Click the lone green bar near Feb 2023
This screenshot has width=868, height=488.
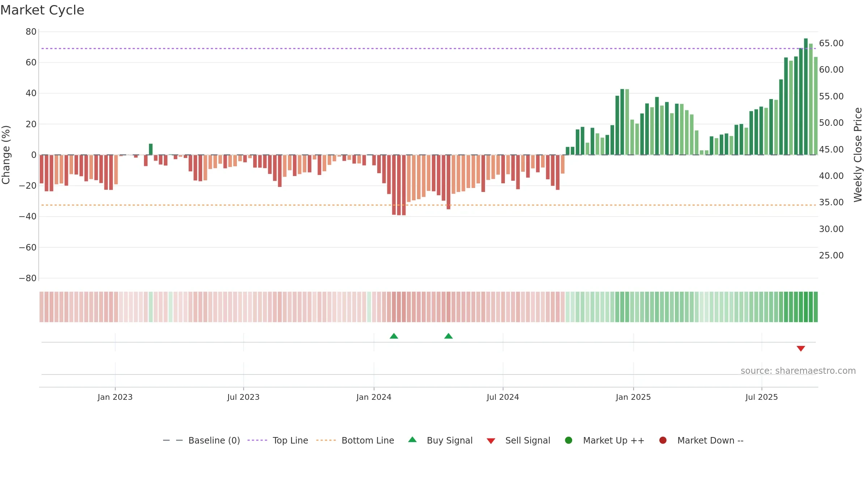click(151, 149)
